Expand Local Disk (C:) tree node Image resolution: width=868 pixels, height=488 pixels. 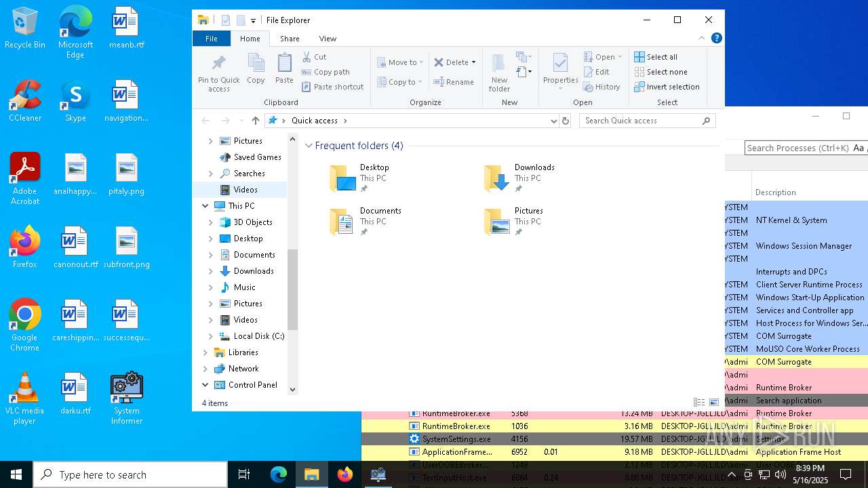pyautogui.click(x=210, y=336)
